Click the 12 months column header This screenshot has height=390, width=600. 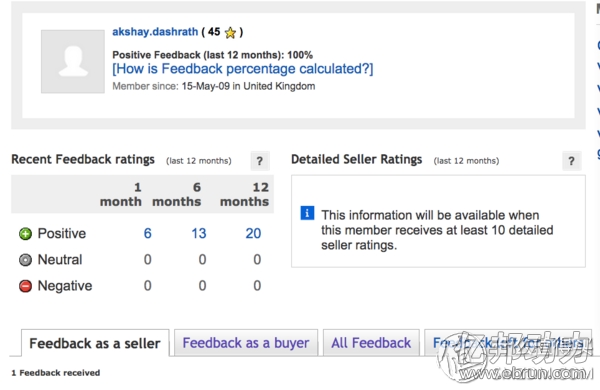245,194
